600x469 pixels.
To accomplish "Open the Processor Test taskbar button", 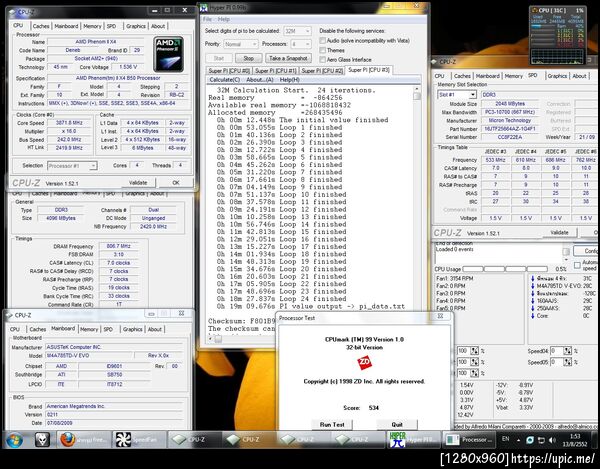I will pos(468,440).
